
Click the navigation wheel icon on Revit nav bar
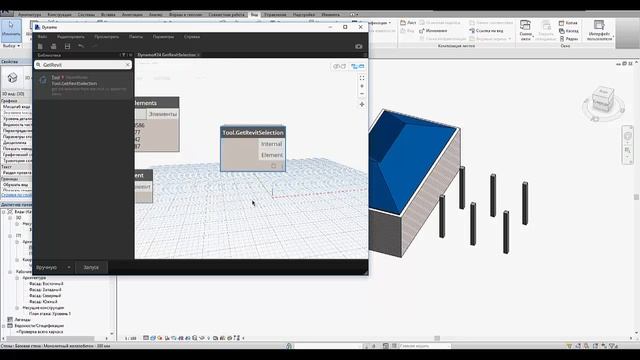pos(628,136)
